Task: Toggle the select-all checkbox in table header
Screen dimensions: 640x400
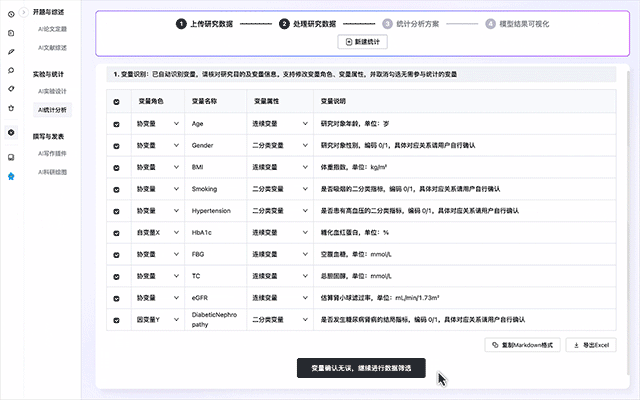Action: coord(116,102)
